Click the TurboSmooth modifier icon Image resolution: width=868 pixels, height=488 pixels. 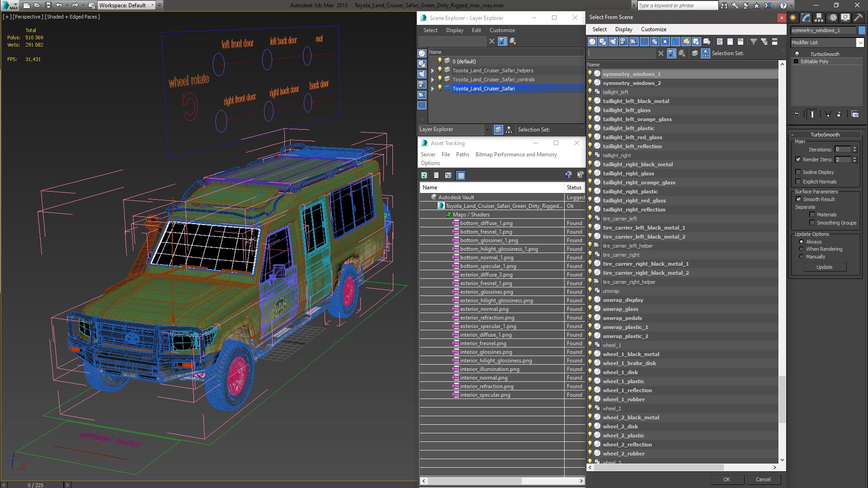tap(797, 54)
